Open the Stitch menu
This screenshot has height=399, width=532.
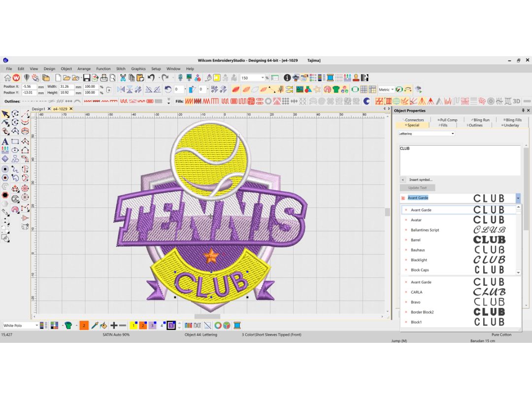click(x=121, y=69)
